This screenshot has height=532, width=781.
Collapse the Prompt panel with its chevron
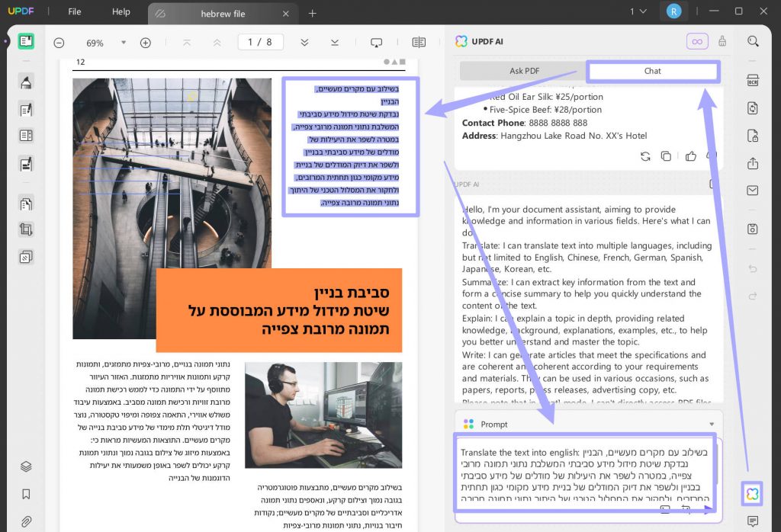click(x=713, y=423)
